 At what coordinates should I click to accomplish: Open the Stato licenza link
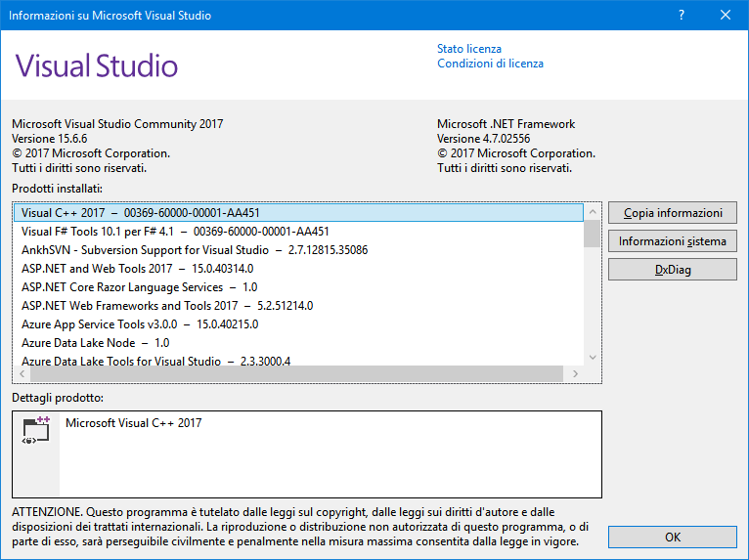point(468,49)
